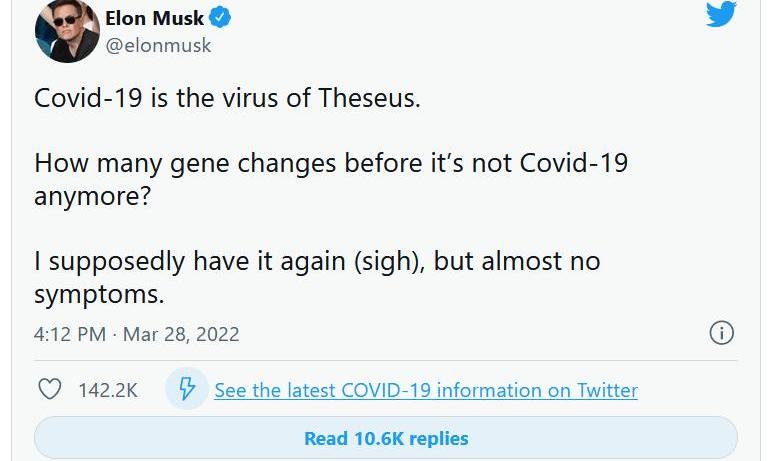Click the 'I supposedly have it again' line
The height and width of the screenshot is (461, 772).
pyautogui.click(x=317, y=261)
